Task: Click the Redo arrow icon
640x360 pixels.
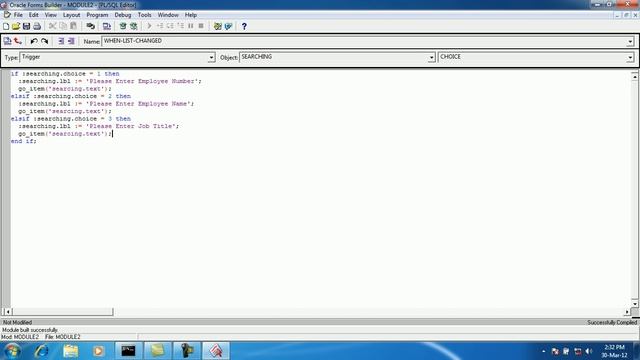Action: click(44, 41)
